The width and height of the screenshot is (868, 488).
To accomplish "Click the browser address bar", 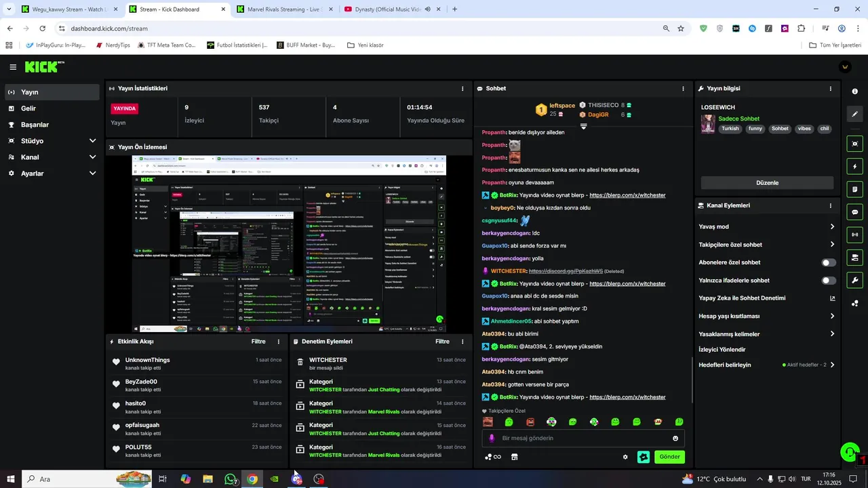I will [x=359, y=28].
